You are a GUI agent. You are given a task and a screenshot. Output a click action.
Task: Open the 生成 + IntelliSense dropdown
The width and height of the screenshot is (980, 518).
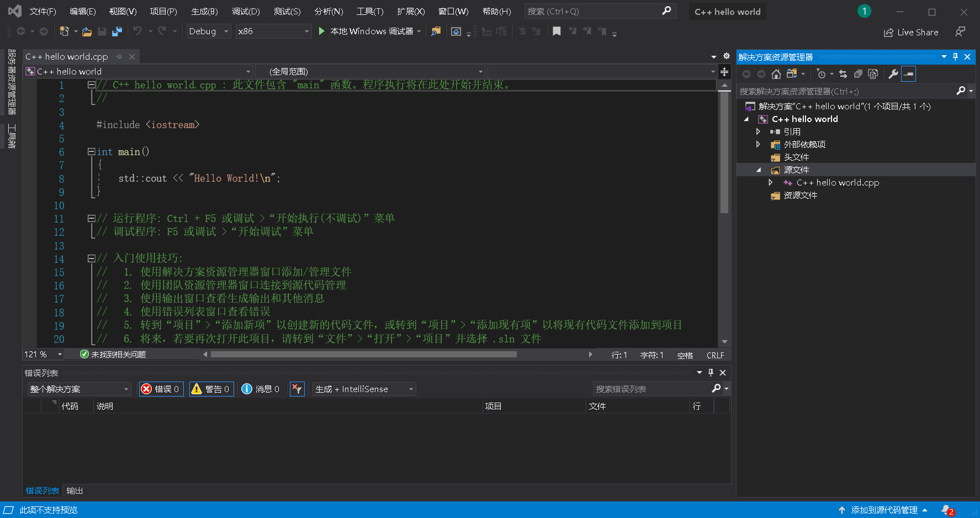364,389
